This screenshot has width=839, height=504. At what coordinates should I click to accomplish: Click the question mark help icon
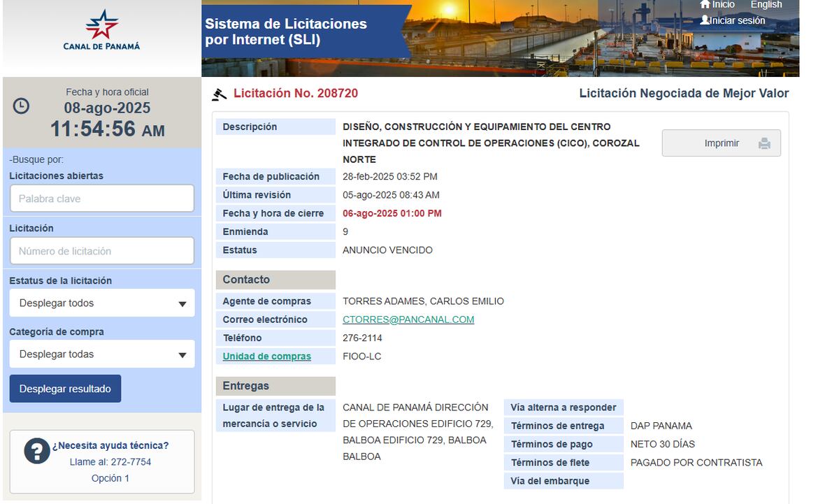[36, 451]
